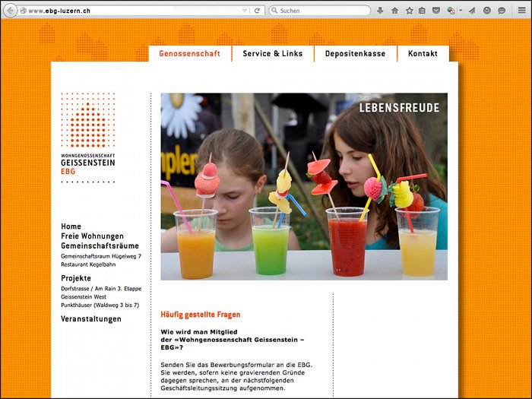Show bookmarks list icon
This screenshot has height=399, width=532.
tap(422, 11)
